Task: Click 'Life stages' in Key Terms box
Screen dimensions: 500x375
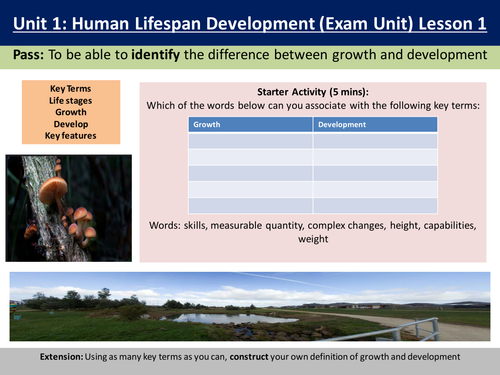Action: click(x=71, y=100)
